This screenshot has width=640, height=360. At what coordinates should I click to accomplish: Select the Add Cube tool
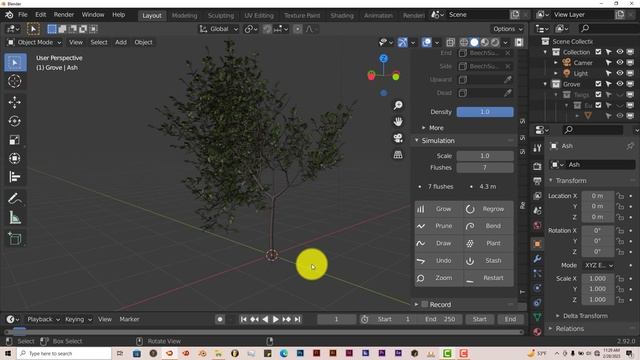click(15, 239)
